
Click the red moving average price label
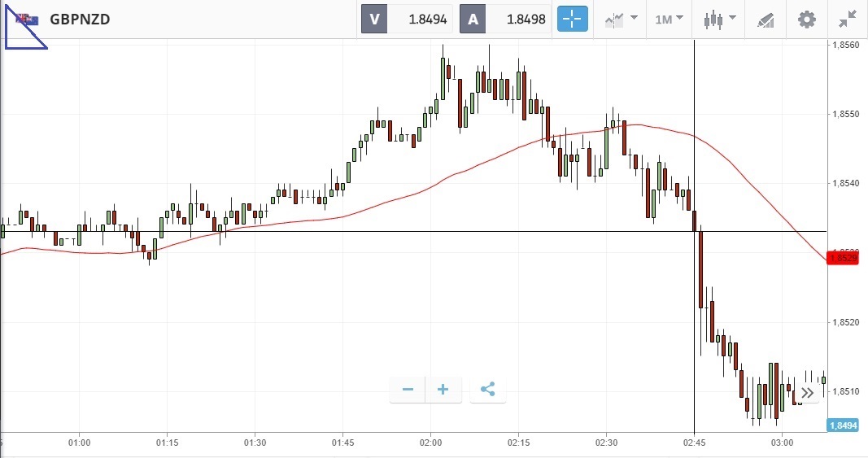coord(842,258)
